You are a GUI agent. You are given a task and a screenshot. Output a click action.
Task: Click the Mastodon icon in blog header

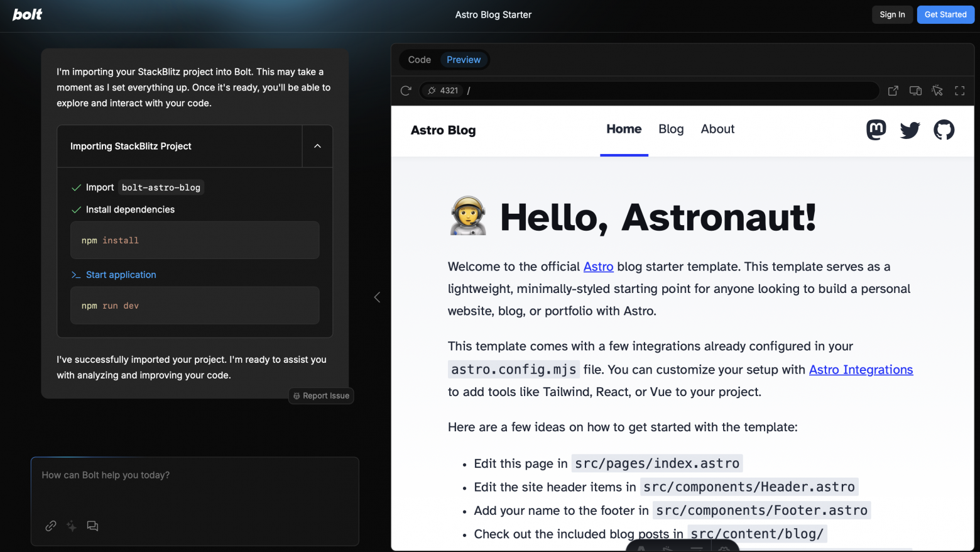click(x=876, y=130)
